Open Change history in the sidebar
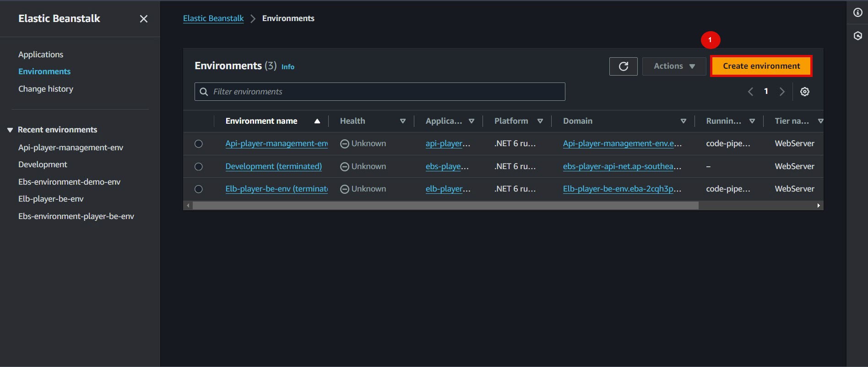Viewport: 868px width, 367px height. 46,89
